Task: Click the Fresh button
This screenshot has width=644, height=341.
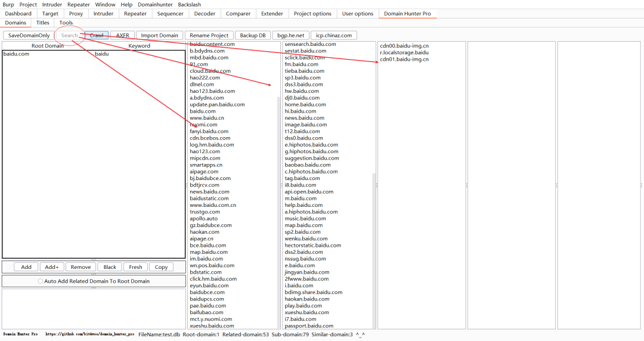Action: click(x=135, y=267)
